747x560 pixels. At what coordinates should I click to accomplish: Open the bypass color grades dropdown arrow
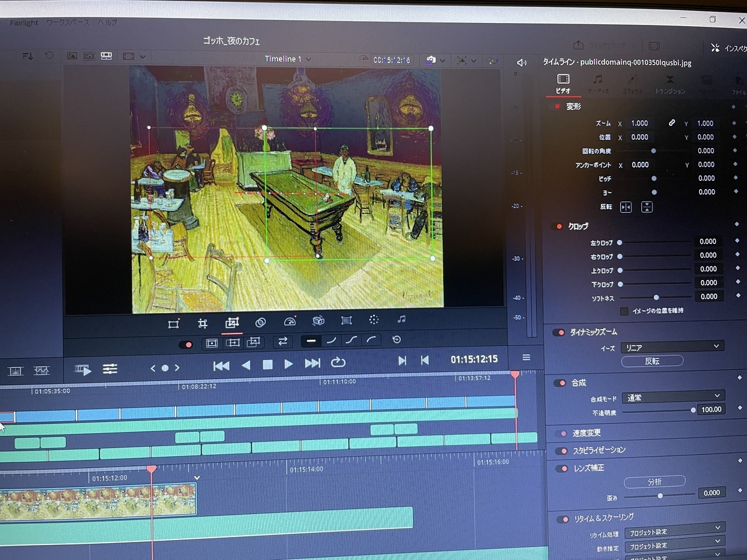475,61
